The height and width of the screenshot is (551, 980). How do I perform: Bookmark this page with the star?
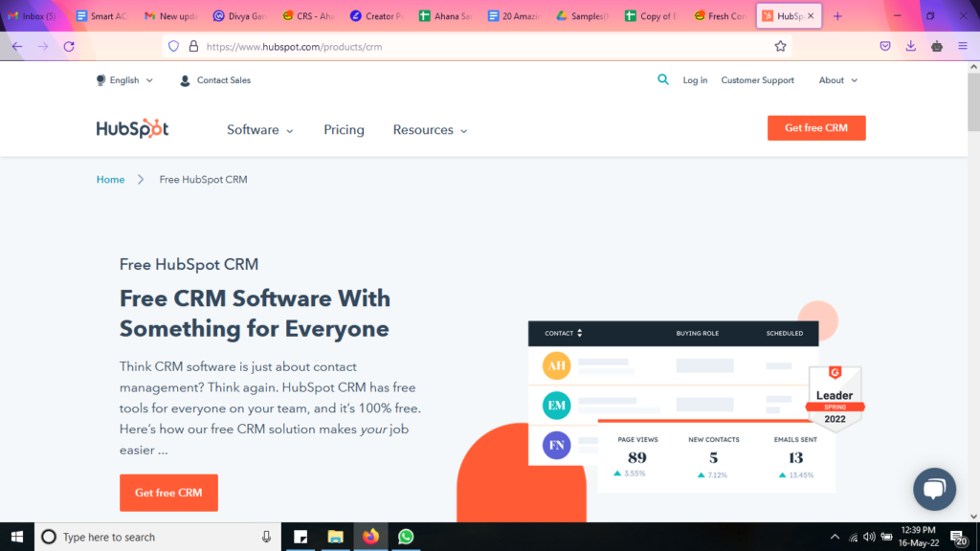780,46
